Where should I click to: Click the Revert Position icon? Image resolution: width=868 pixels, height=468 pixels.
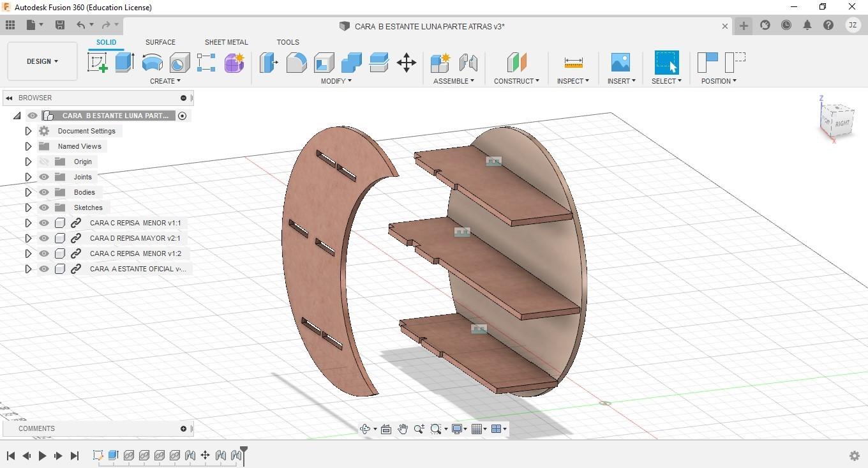[735, 63]
